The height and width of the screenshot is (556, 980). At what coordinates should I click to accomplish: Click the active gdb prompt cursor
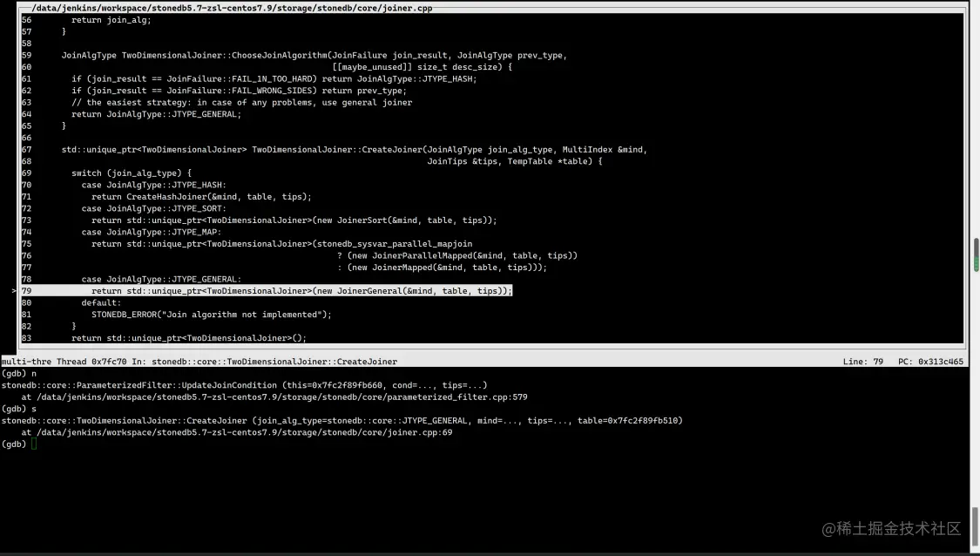[x=34, y=444]
